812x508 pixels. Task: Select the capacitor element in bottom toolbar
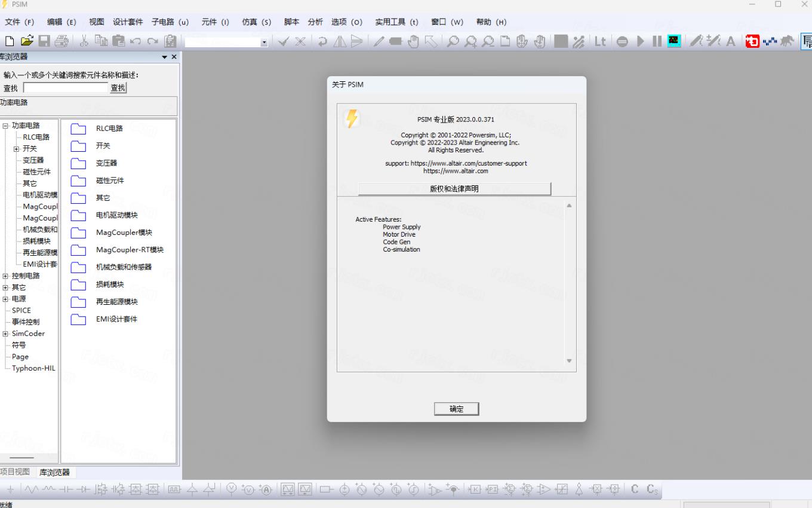pyautogui.click(x=65, y=489)
